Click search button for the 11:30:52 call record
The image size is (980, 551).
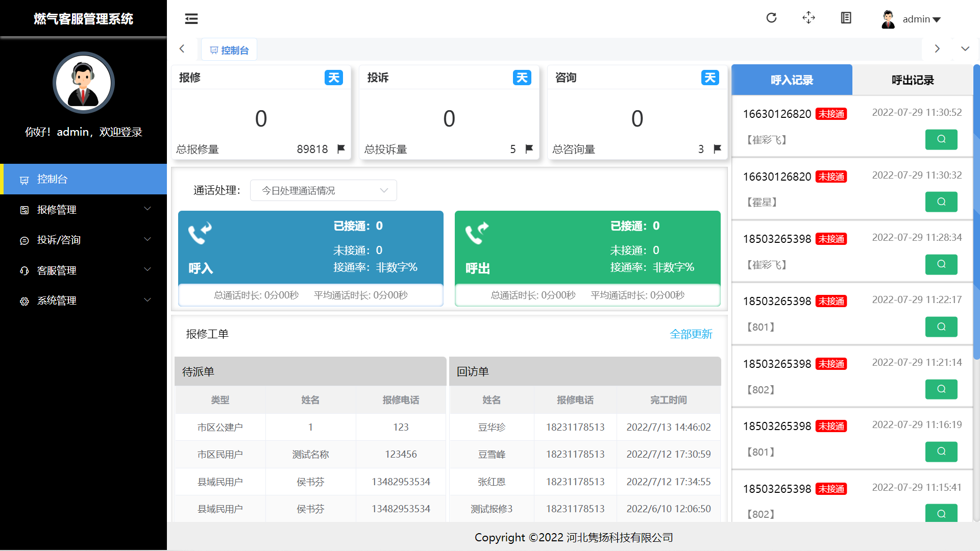pyautogui.click(x=941, y=139)
